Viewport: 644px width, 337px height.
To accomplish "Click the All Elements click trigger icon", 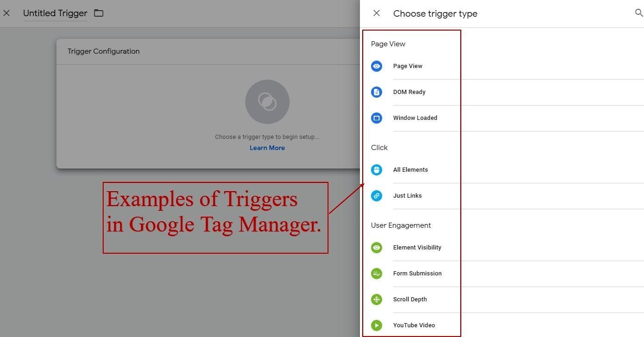I will coord(376,170).
